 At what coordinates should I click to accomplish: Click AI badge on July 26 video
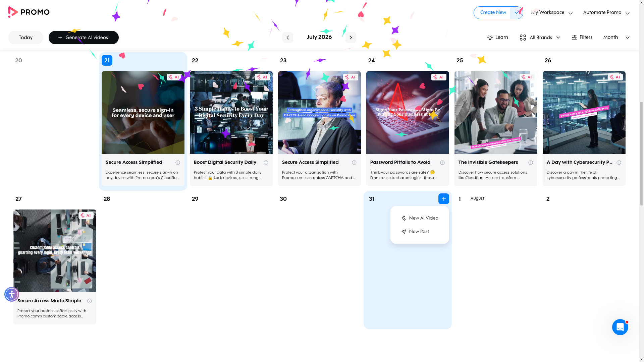[x=615, y=77]
